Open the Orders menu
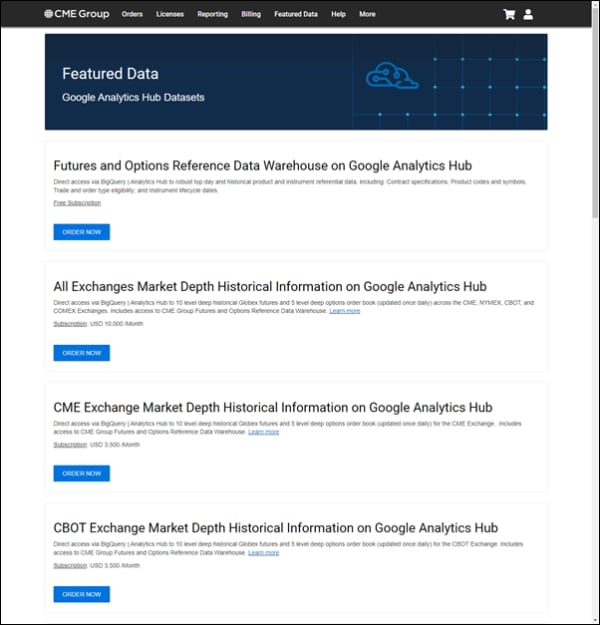This screenshot has width=600, height=625. pos(132,14)
